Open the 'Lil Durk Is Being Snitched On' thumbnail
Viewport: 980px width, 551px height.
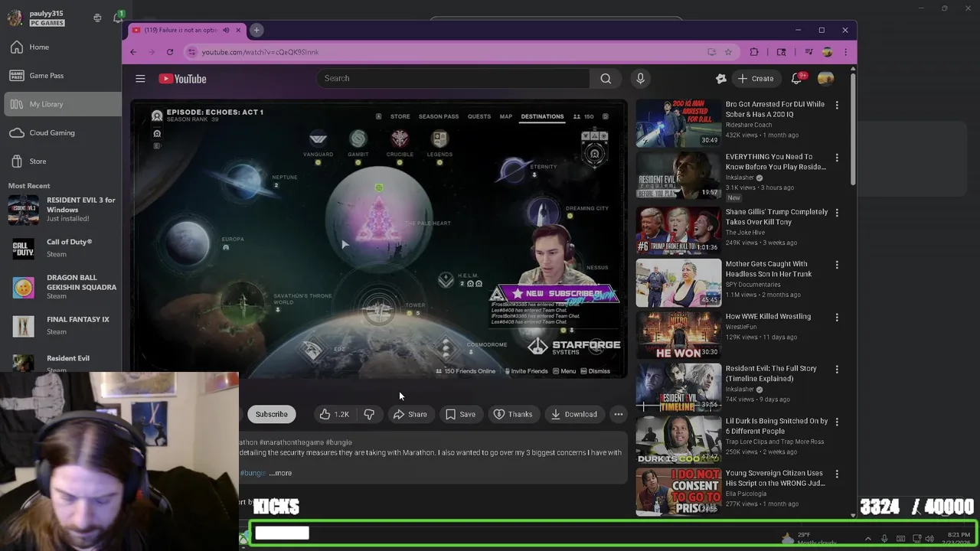tap(678, 439)
